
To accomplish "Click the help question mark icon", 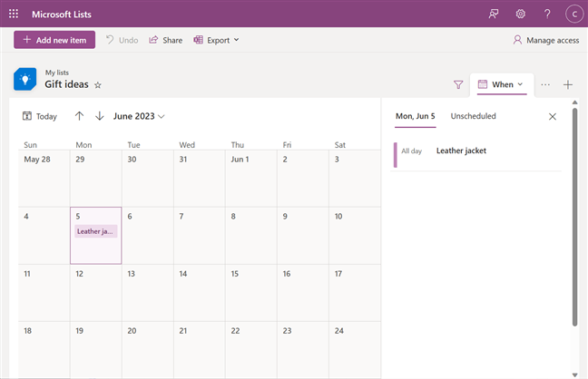I will [547, 14].
